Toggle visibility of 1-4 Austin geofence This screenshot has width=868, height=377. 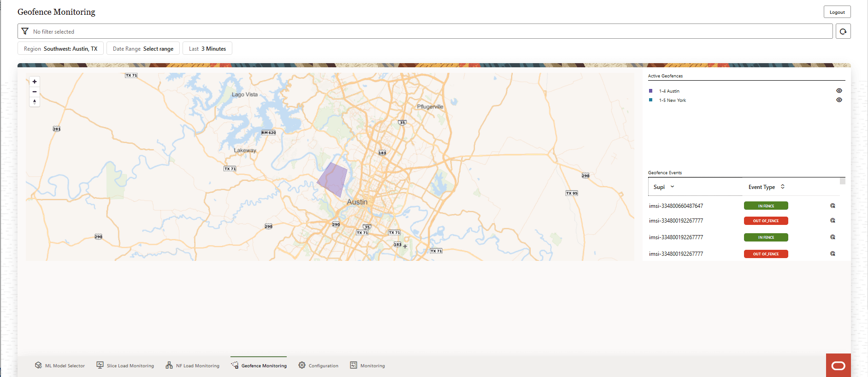(839, 91)
